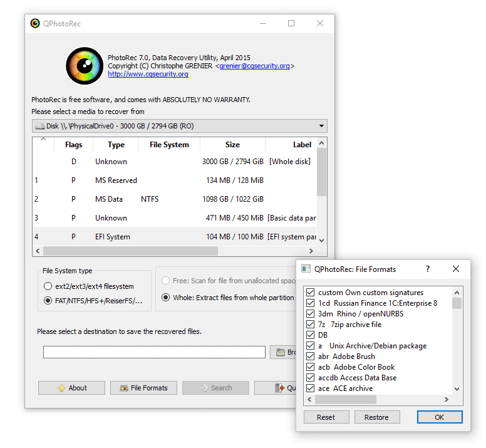The image size is (486, 448).
Task: Click the Reset button in File Formats
Action: [x=326, y=417]
